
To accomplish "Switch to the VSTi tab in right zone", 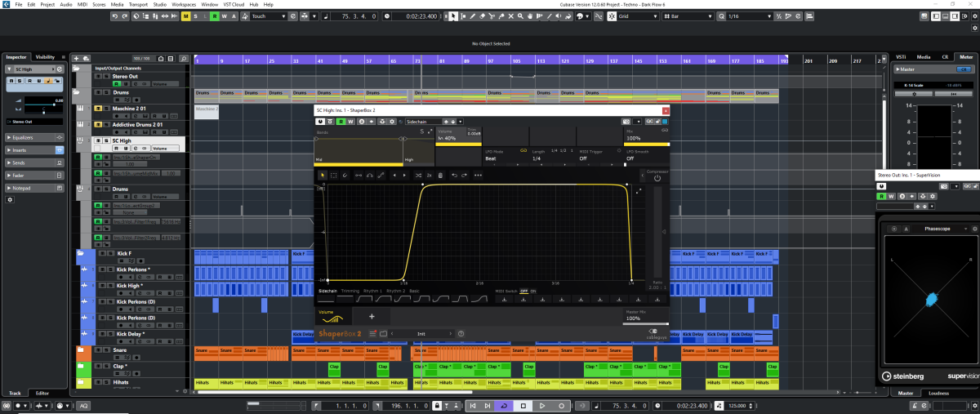I will [x=901, y=57].
